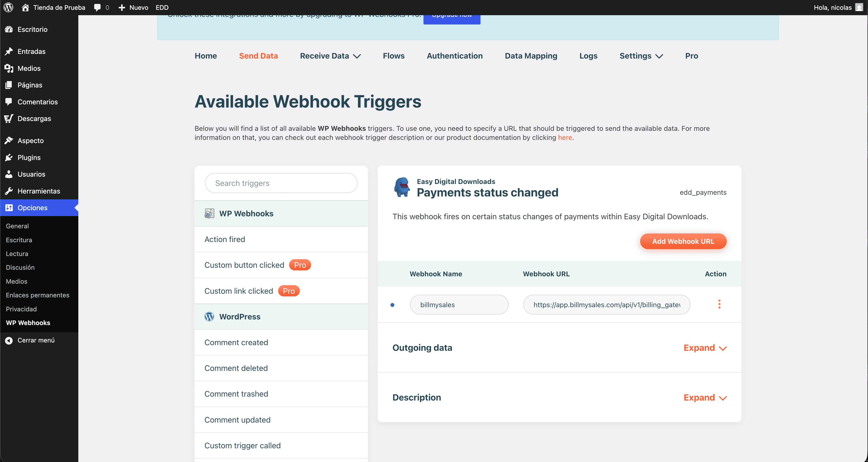Expand the Outgoing data section
This screenshot has width=868, height=462.
coord(705,348)
